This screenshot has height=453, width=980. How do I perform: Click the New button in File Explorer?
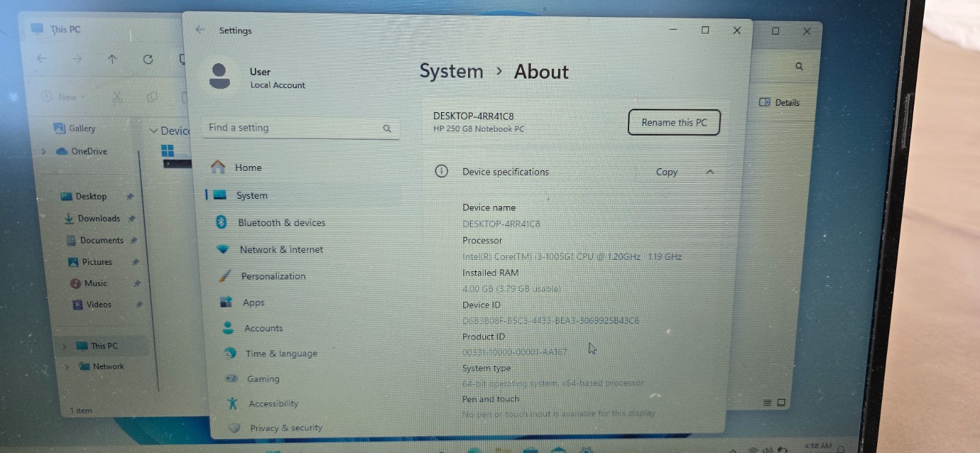click(x=62, y=97)
